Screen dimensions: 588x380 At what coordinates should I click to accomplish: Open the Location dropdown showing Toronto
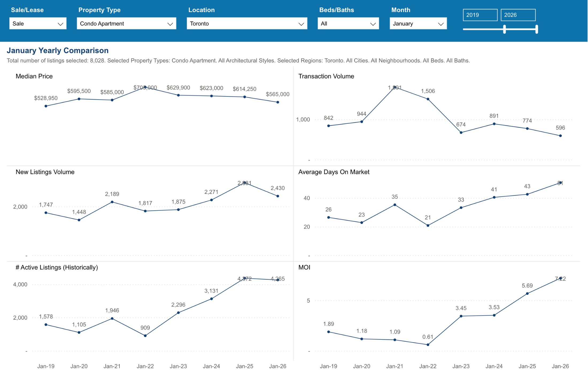(x=247, y=23)
